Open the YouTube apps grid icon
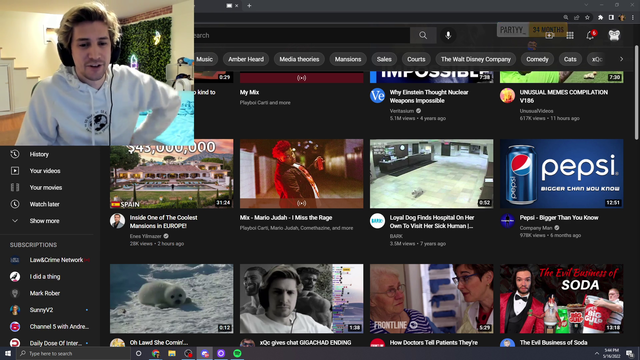640x360 pixels. click(570, 36)
